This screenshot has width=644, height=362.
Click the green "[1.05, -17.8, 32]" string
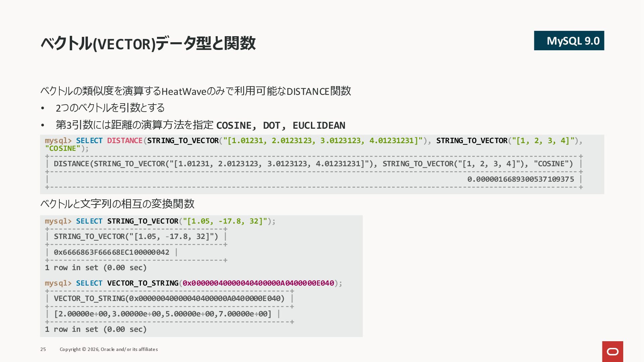click(x=225, y=221)
